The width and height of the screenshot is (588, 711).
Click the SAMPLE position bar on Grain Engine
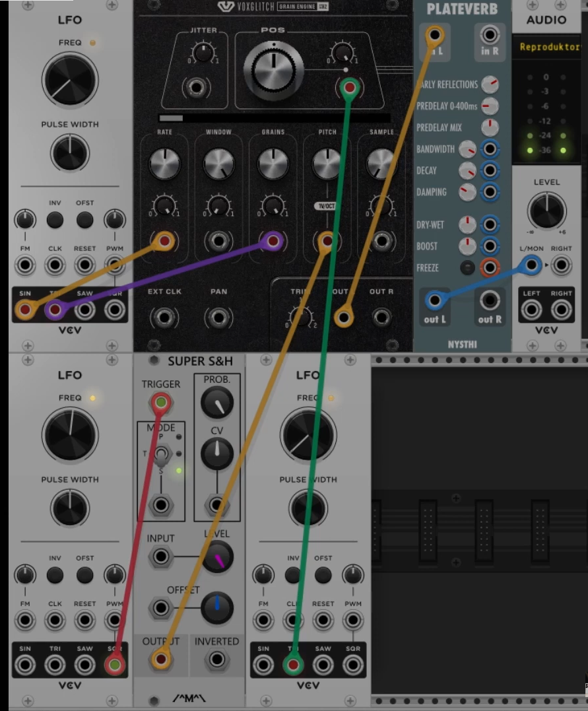pyautogui.click(x=275, y=118)
